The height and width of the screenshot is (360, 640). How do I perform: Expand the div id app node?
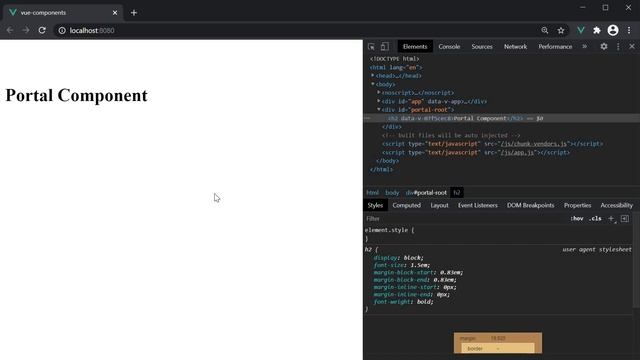pyautogui.click(x=379, y=101)
